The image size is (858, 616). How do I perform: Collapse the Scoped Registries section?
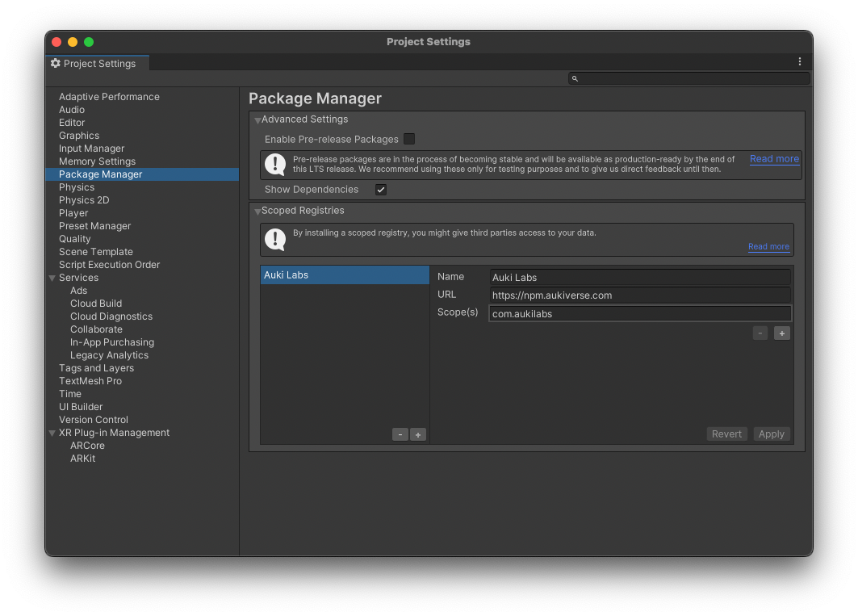pos(257,212)
